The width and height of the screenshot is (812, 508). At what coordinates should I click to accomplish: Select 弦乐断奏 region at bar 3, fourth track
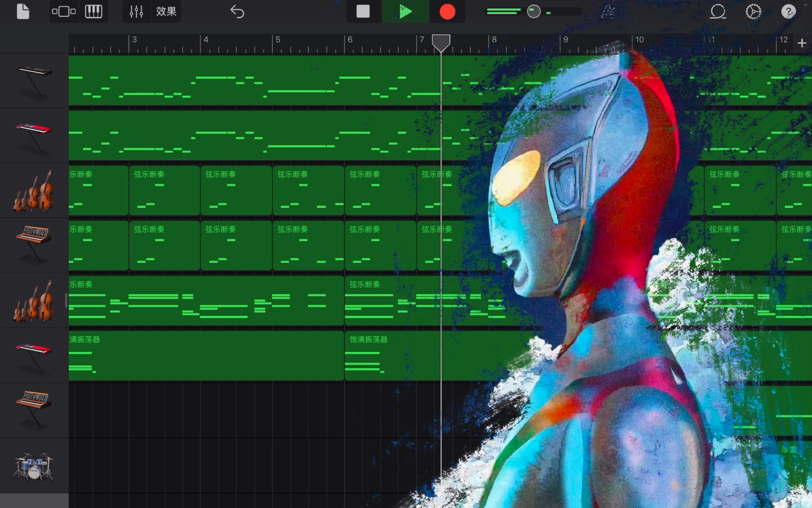click(165, 245)
